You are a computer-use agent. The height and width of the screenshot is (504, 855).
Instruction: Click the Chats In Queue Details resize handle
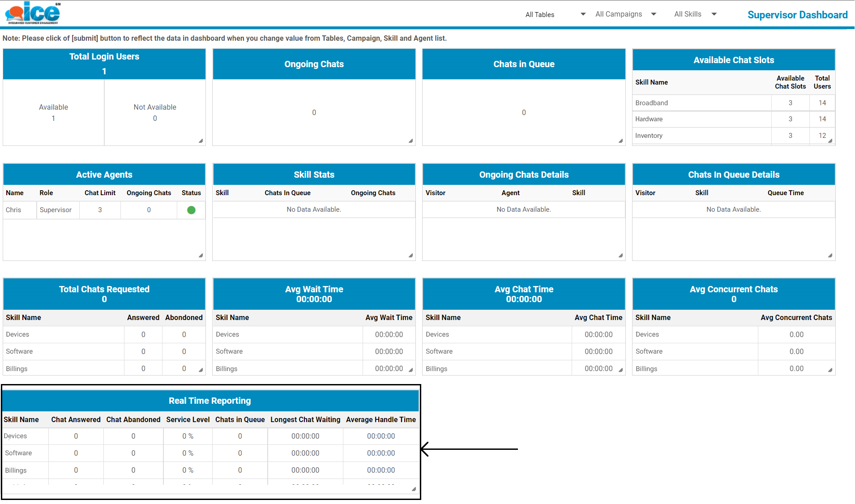830,256
